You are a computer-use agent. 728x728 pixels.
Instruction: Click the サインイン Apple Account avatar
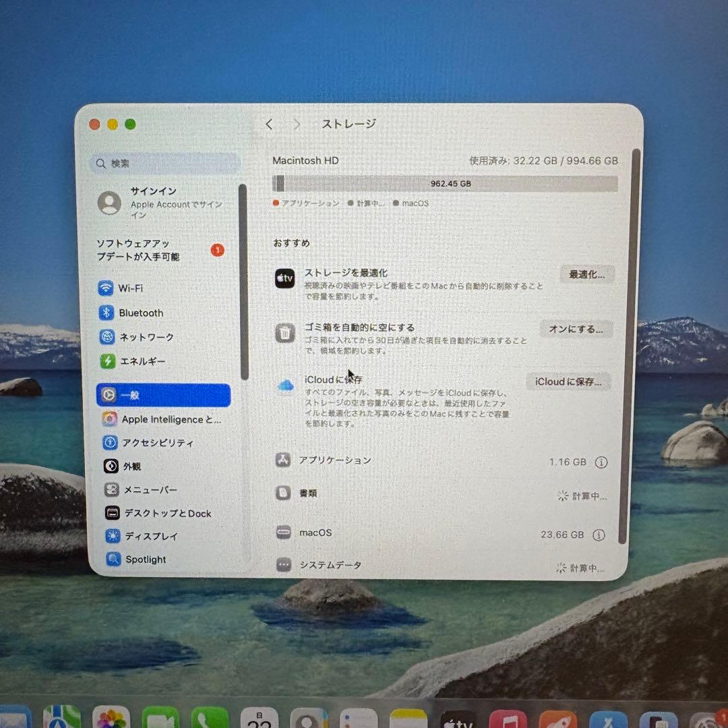pyautogui.click(x=109, y=203)
